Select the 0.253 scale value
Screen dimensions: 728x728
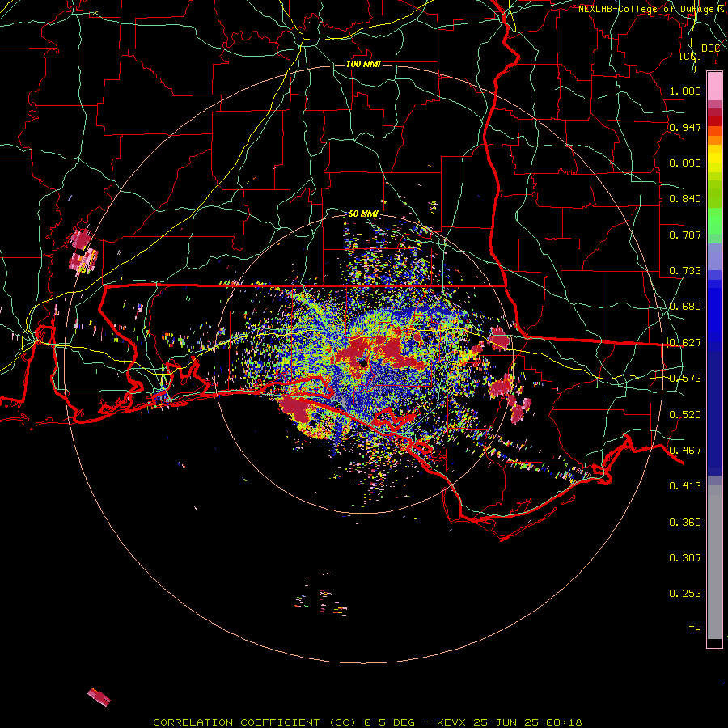[685, 594]
